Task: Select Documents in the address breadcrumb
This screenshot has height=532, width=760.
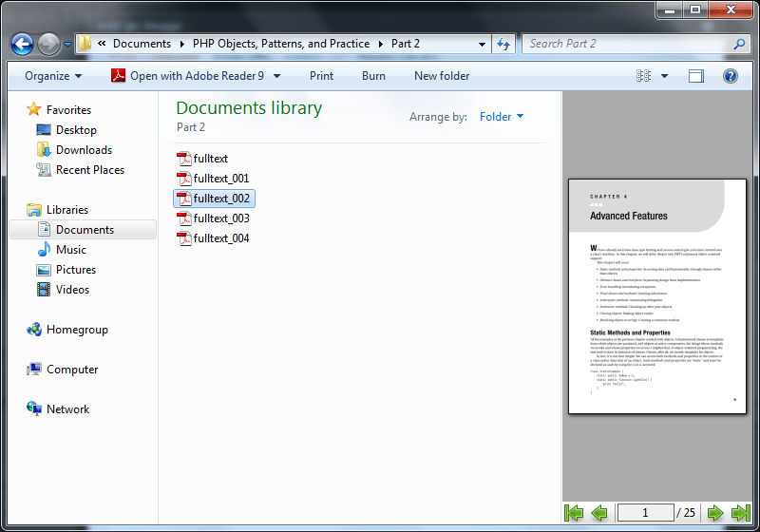Action: point(142,44)
